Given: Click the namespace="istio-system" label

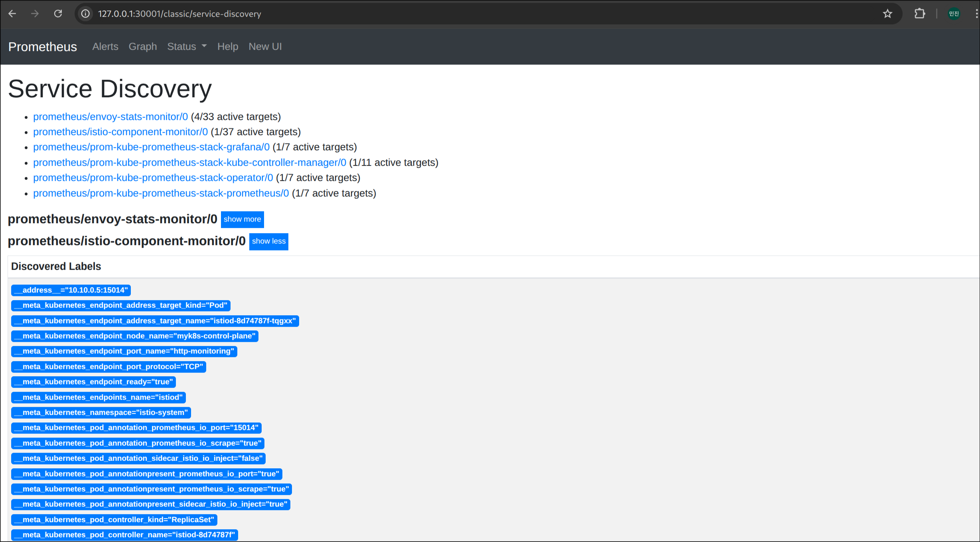Looking at the screenshot, I should tap(101, 412).
